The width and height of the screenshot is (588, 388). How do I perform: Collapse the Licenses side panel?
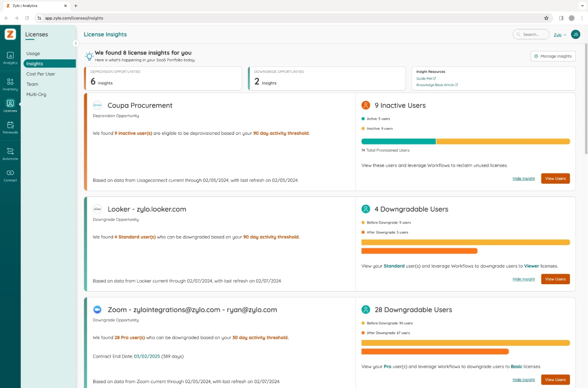76,43
